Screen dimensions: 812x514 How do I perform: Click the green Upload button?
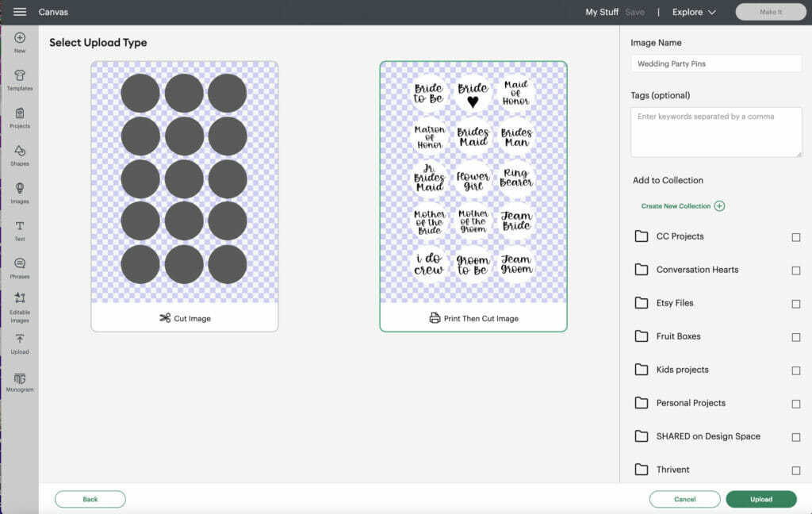(761, 499)
